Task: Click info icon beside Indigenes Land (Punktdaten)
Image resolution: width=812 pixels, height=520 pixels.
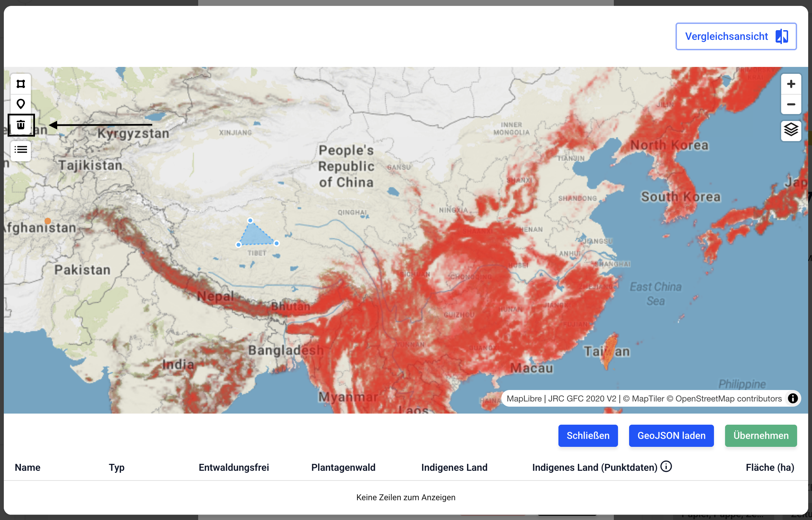Action: [666, 467]
